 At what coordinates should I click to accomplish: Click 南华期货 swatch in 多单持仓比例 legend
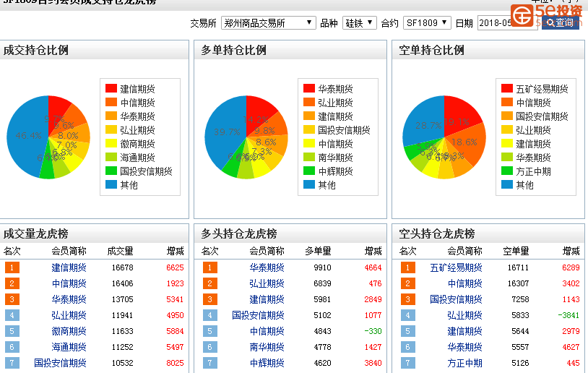tap(309, 158)
